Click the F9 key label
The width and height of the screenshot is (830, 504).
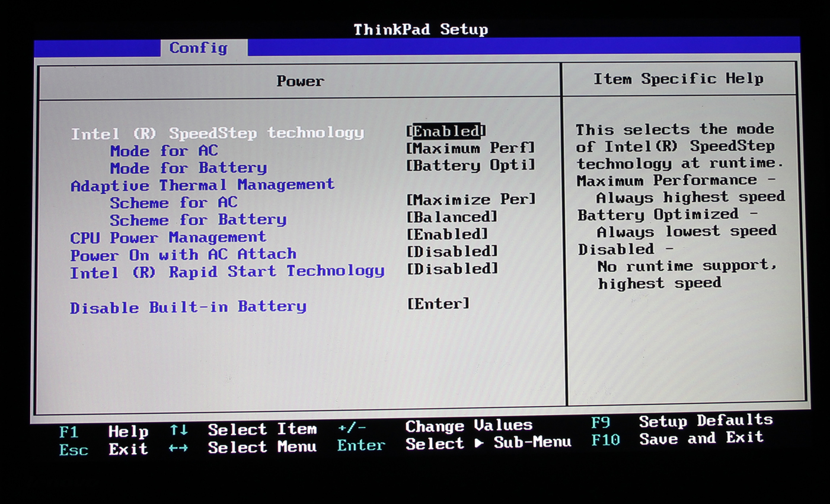click(x=601, y=423)
